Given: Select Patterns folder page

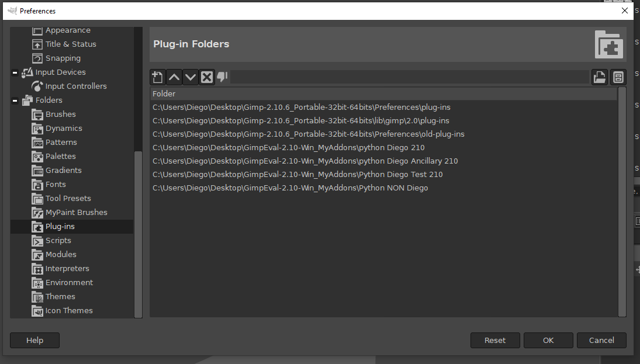Looking at the screenshot, I should pos(61,143).
